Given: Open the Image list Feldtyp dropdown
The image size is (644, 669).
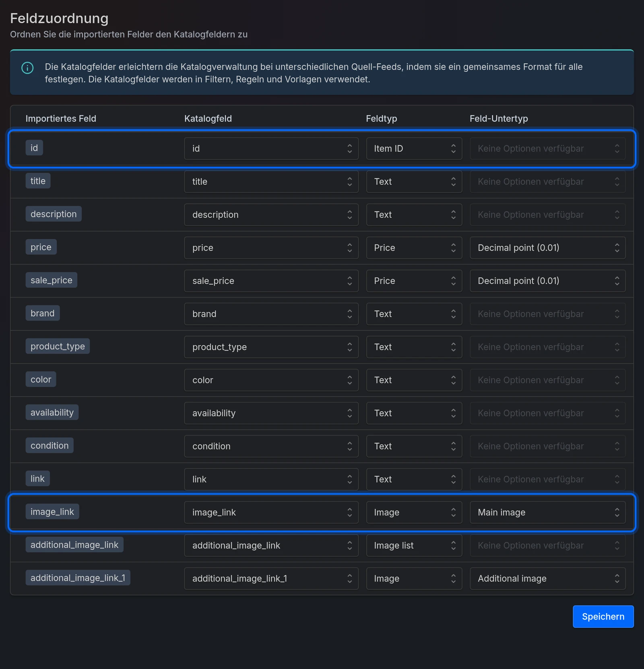Looking at the screenshot, I should (x=414, y=545).
